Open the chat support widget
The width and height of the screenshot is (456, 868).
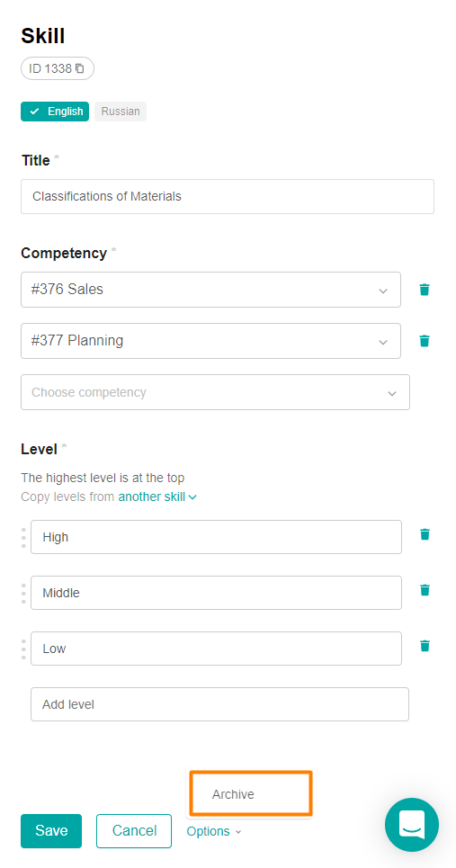tap(412, 825)
